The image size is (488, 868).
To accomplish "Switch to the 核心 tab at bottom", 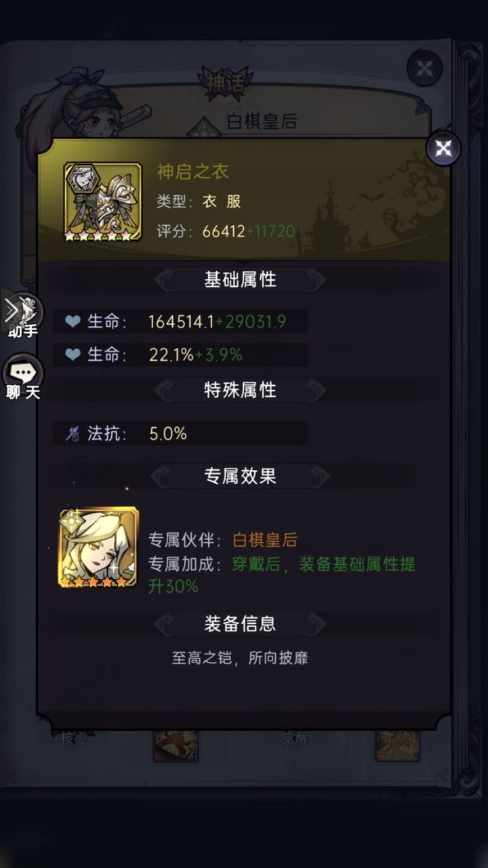I will pos(74,738).
